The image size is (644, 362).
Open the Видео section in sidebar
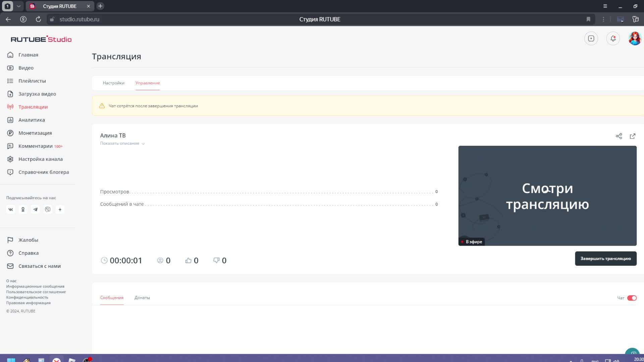(x=20, y=68)
